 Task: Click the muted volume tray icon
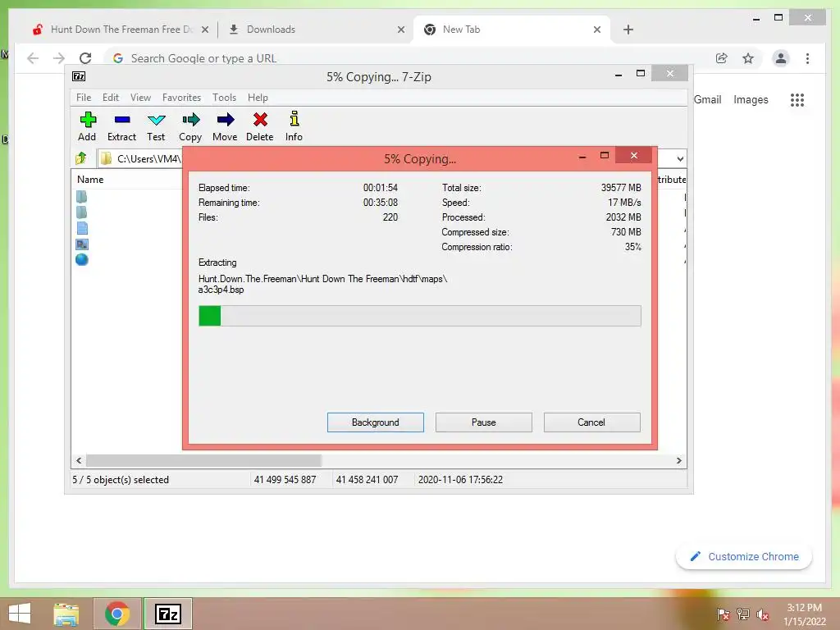click(x=763, y=614)
